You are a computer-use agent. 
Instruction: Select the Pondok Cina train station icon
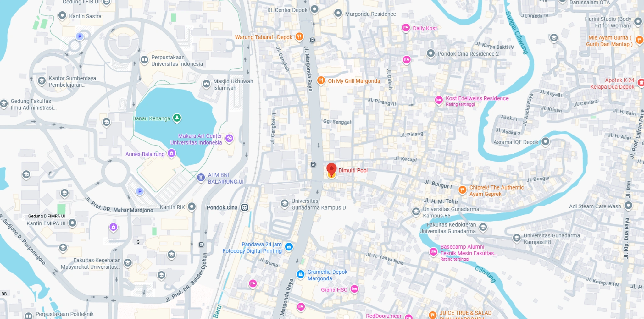click(x=245, y=207)
